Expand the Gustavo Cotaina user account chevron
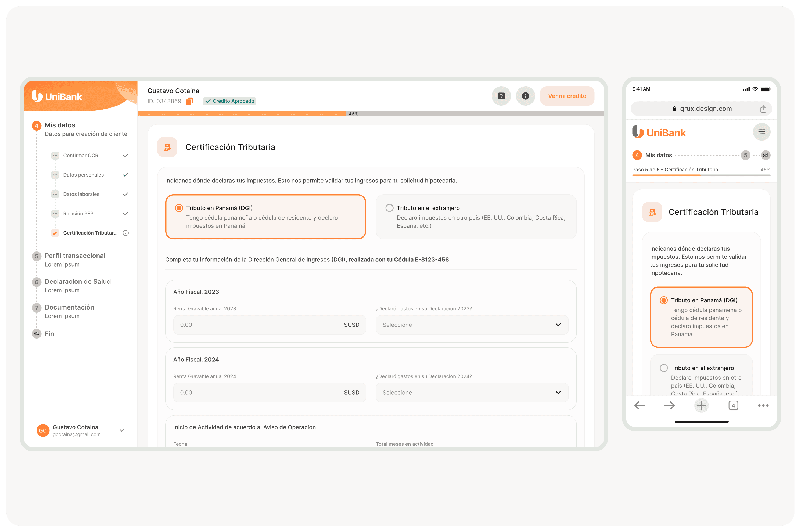Image resolution: width=801 pixels, height=532 pixels. (122, 430)
